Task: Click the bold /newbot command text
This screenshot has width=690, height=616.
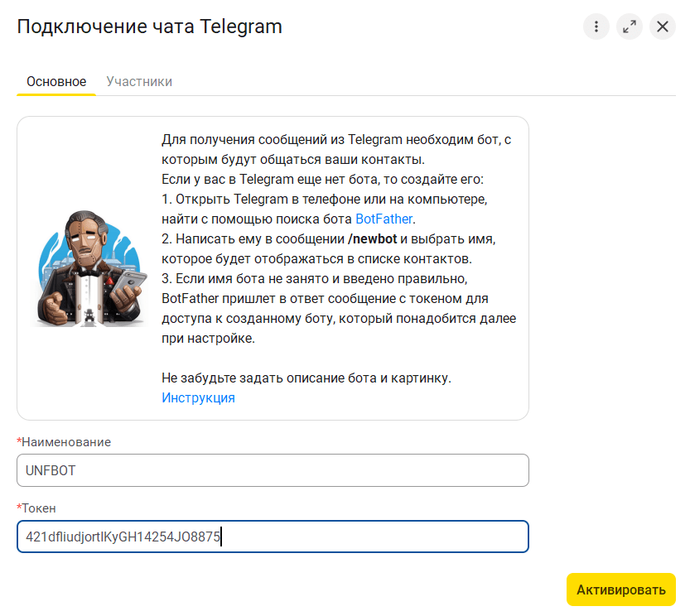Action: [x=374, y=238]
